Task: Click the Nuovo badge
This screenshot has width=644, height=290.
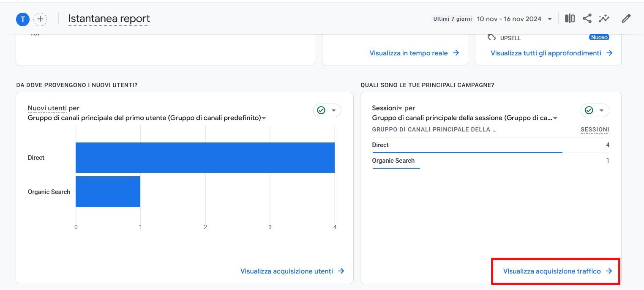Action: coord(599,37)
